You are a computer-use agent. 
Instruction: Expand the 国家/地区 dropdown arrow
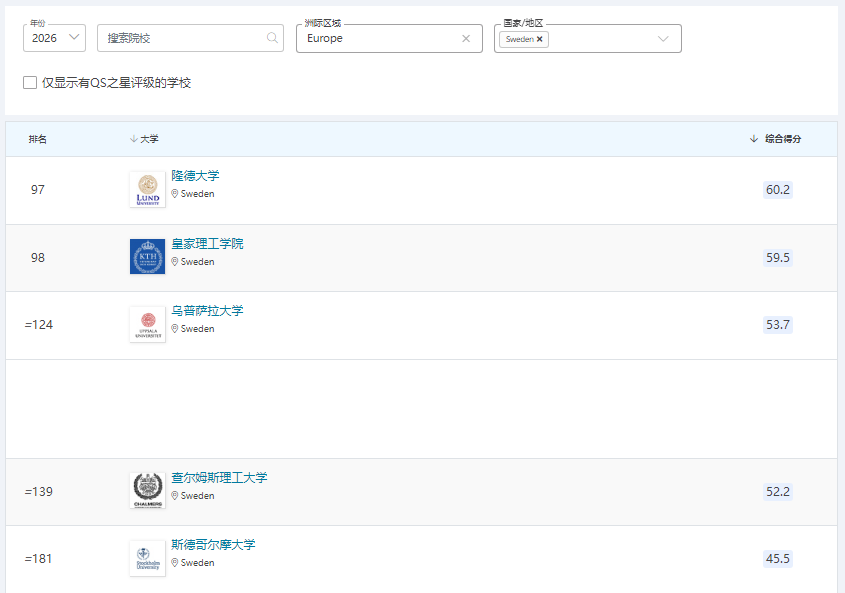coord(662,38)
